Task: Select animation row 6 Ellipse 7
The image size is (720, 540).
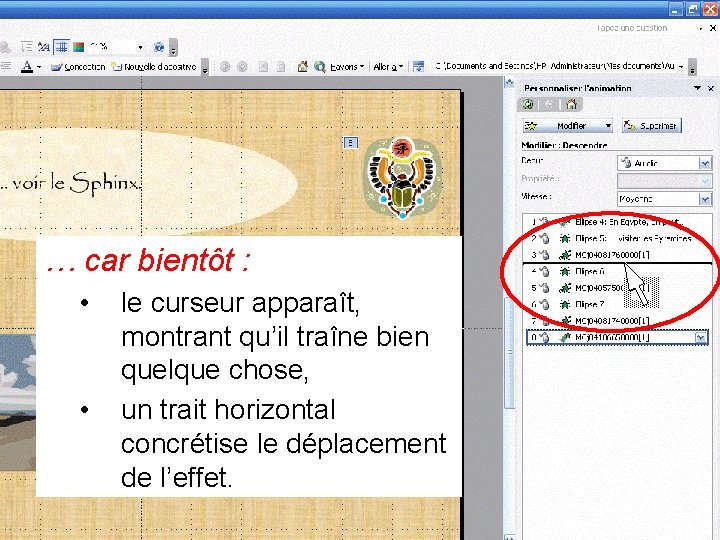Action: click(x=618, y=304)
